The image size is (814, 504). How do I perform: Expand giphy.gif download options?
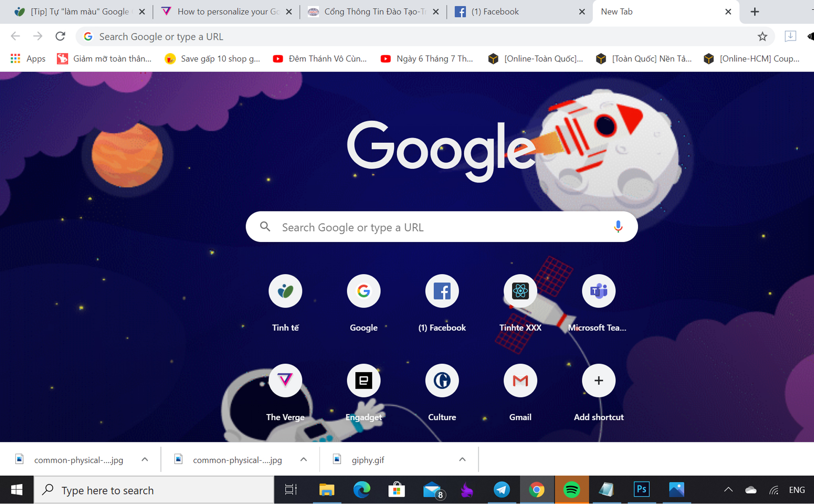(462, 460)
